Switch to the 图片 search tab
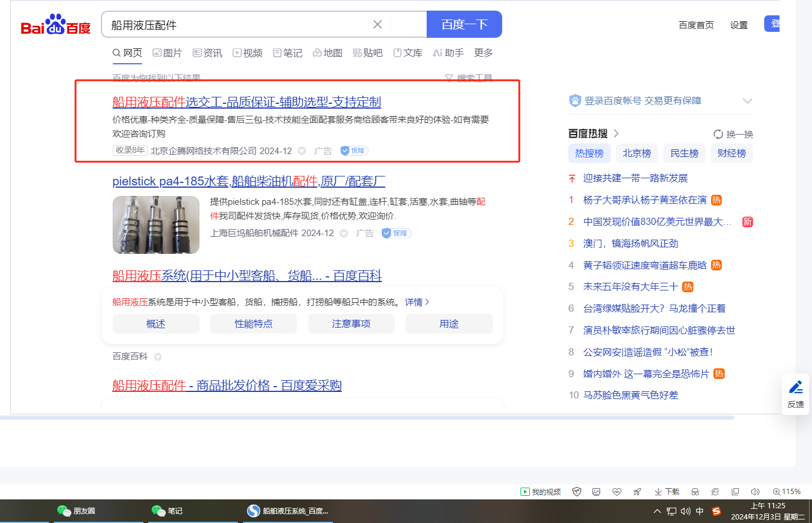Screen dimensions: 812x523 [167, 53]
